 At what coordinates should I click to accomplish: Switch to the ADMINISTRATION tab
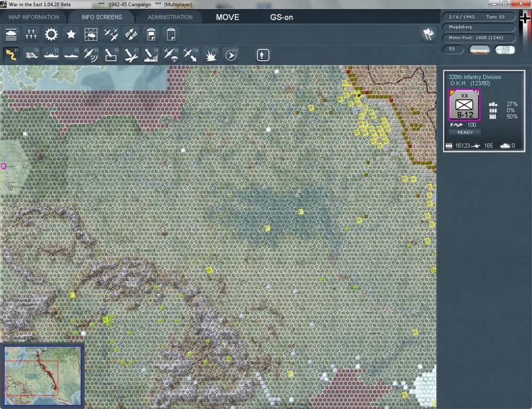coord(170,17)
